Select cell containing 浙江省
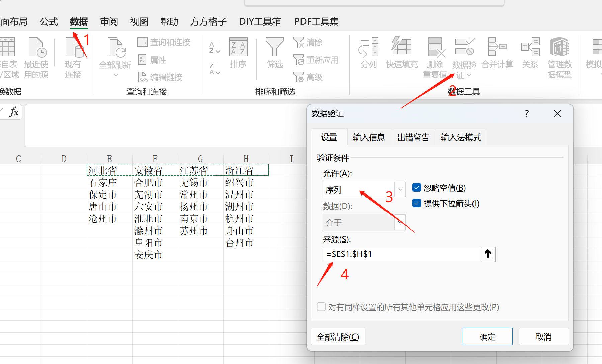This screenshot has height=364, width=602. click(x=246, y=170)
